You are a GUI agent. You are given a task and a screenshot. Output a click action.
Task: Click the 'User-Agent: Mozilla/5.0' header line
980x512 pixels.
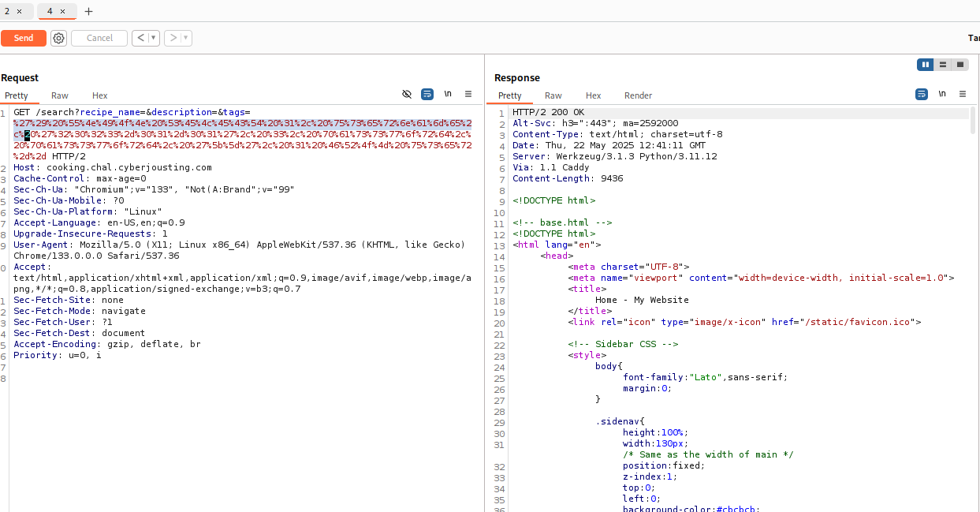[239, 245]
